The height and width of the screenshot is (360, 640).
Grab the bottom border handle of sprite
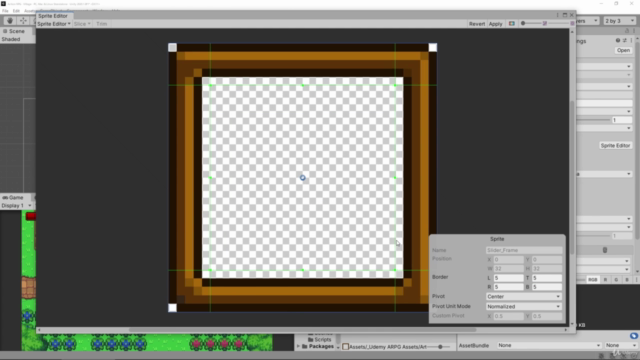[x=302, y=270]
